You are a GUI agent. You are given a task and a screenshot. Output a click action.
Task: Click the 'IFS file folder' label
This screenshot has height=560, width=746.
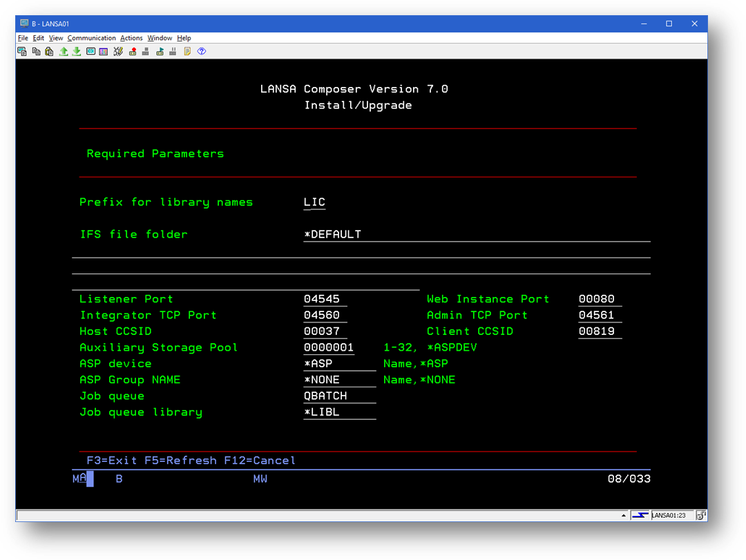pos(134,235)
